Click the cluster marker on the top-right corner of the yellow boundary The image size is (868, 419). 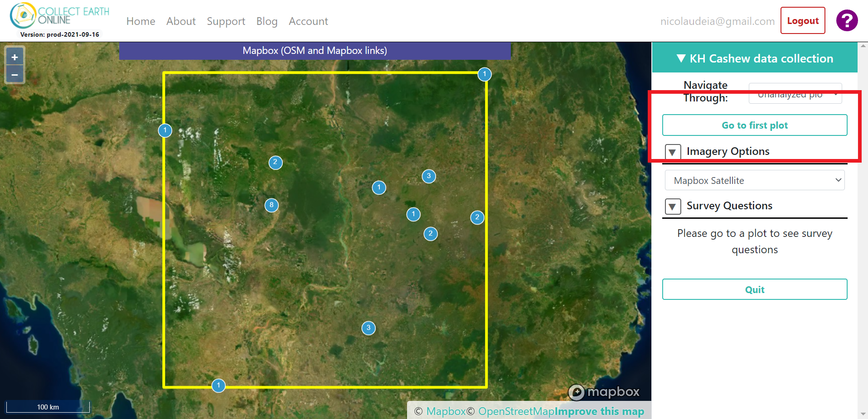[485, 74]
